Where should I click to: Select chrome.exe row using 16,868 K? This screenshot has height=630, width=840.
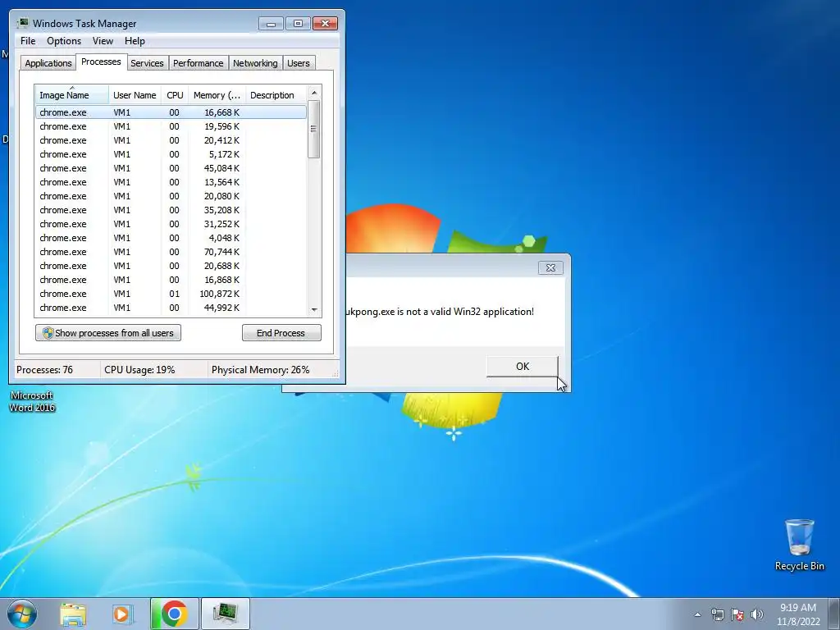point(171,280)
